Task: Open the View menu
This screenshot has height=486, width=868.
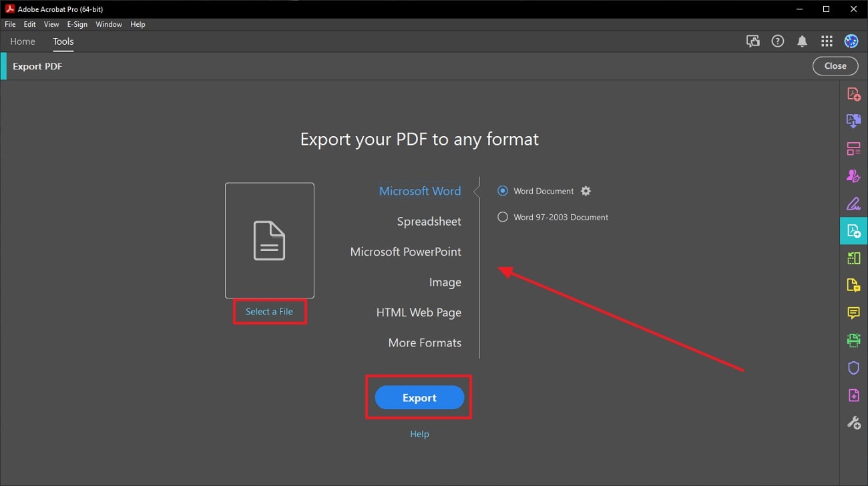Action: [51, 24]
